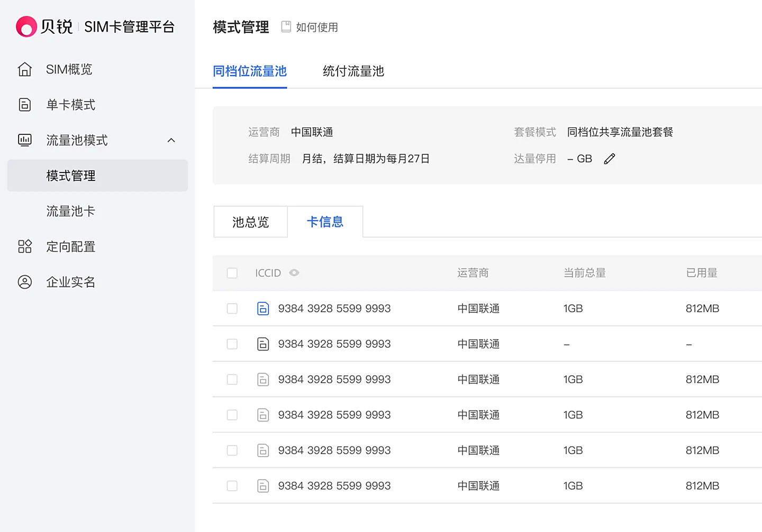Toggle ICCID visibility eye icon
Viewport: 762px width, 532px height.
pos(294,273)
